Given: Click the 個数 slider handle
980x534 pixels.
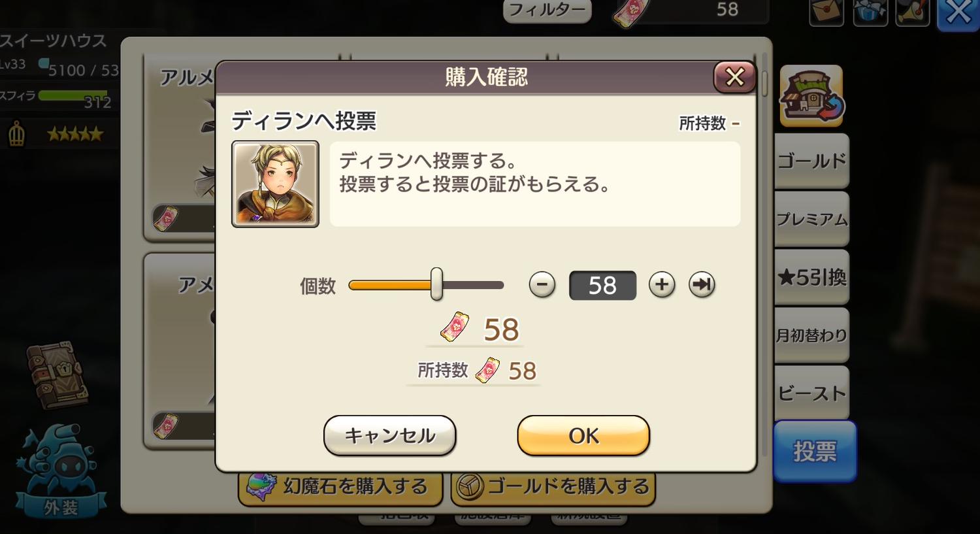Looking at the screenshot, I should [x=436, y=284].
